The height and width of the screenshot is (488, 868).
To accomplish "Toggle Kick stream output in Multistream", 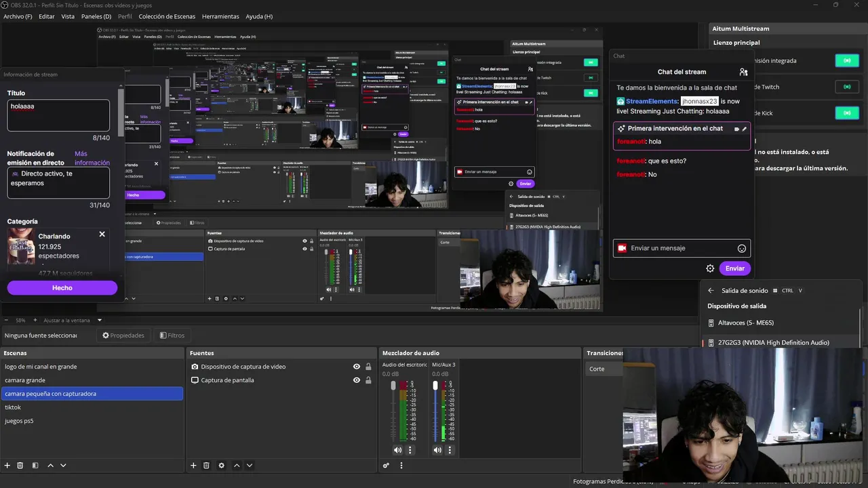I will point(847,113).
